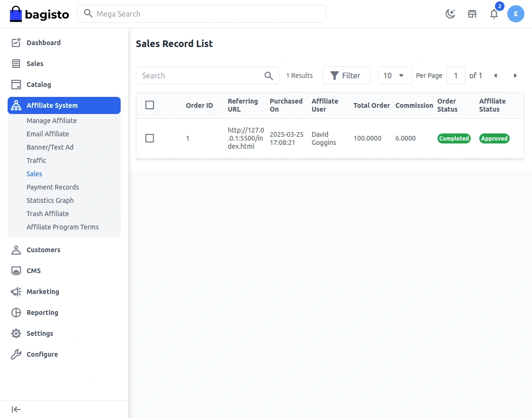
Task: Open notifications via the bell icon
Action: coord(494,14)
